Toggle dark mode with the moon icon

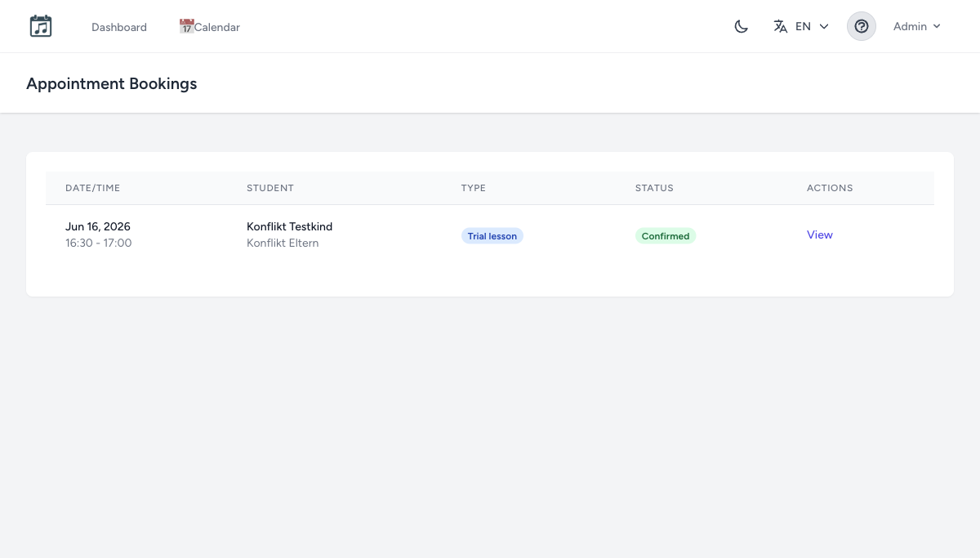742,26
